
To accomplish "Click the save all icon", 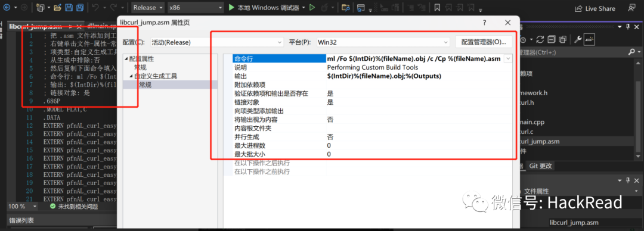I will point(80,7).
